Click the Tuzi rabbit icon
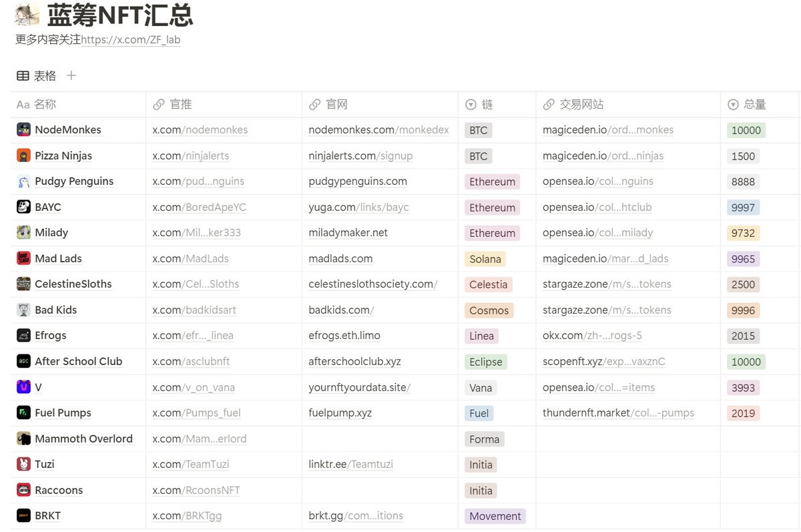Screen dimensions: 801x532 pyautogui.click(x=23, y=464)
